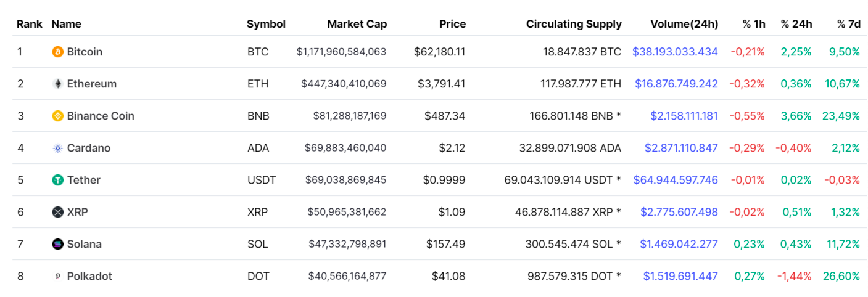Click the Ethereum diamond logo icon

click(57, 84)
